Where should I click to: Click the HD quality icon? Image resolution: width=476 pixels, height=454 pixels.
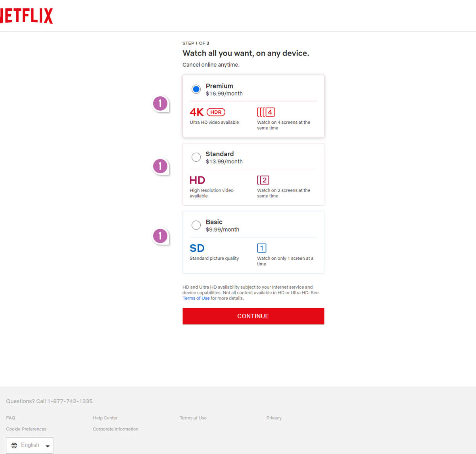197,180
